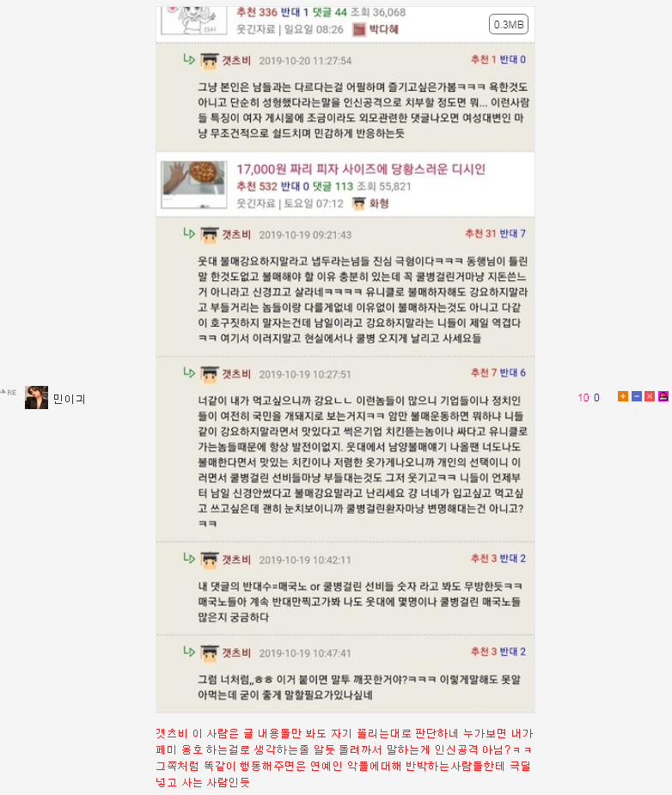Click 추천 31 on the 09:21:43 comment
The image size is (672, 795).
point(480,233)
